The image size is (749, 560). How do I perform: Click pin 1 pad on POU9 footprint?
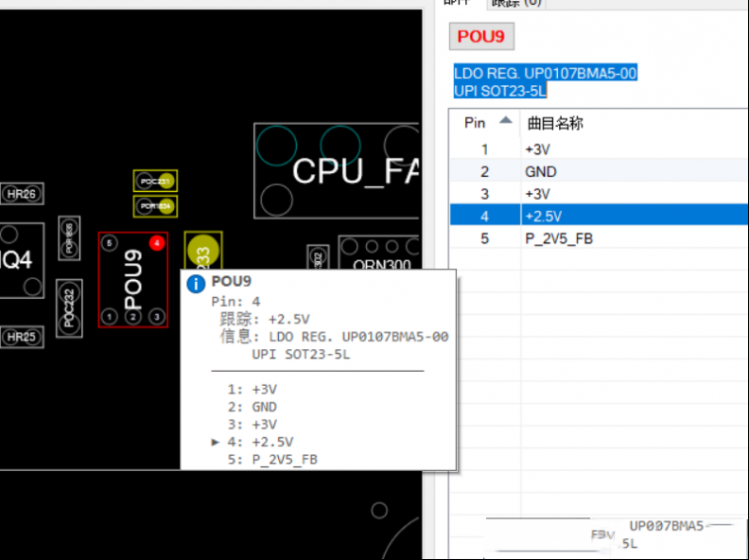click(110, 316)
